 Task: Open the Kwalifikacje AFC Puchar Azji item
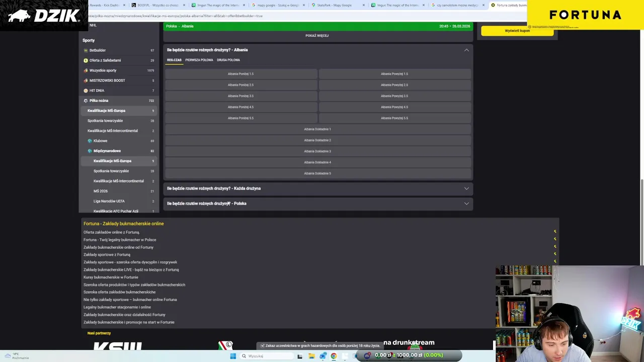pos(119,211)
